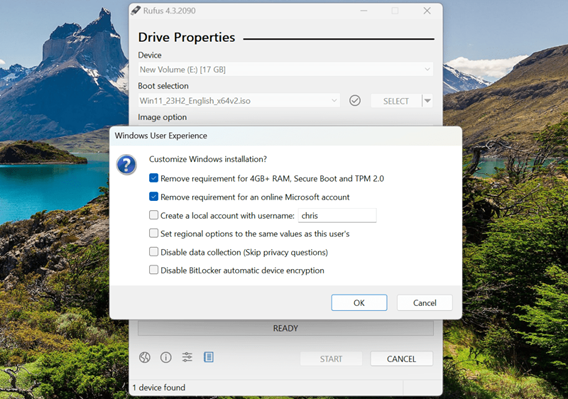Click the username field containing chris
This screenshot has width=568, height=399.
click(337, 215)
